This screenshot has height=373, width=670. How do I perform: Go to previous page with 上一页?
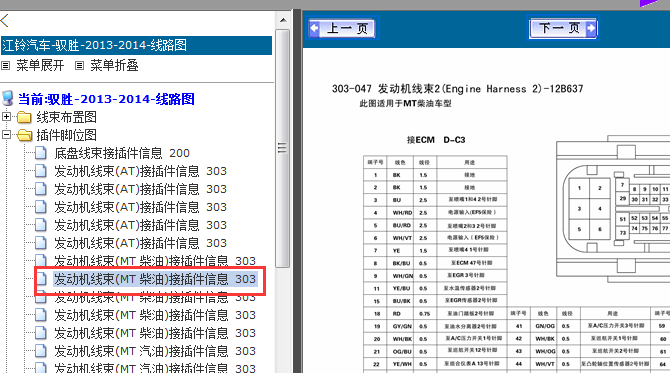click(341, 29)
